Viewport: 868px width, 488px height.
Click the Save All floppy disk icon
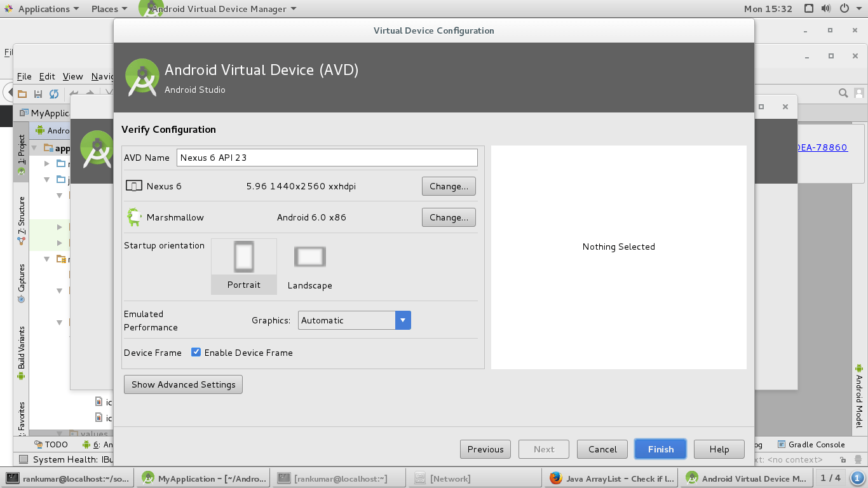click(38, 94)
